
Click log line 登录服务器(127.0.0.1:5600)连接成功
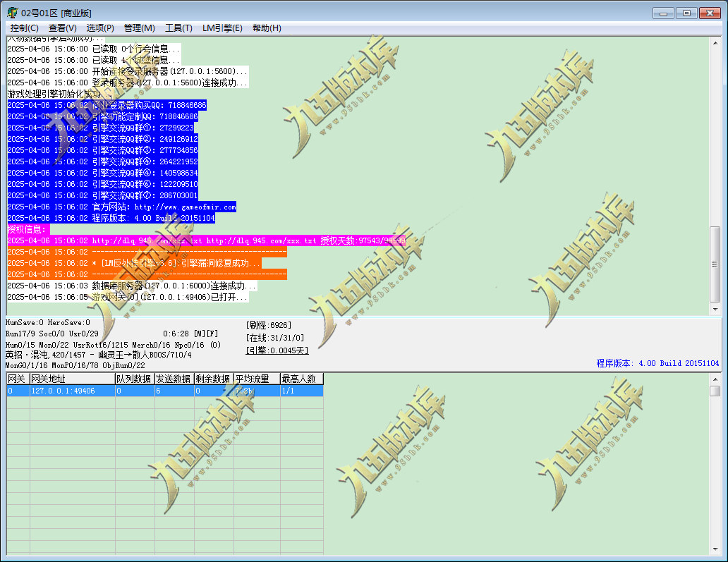click(x=128, y=83)
